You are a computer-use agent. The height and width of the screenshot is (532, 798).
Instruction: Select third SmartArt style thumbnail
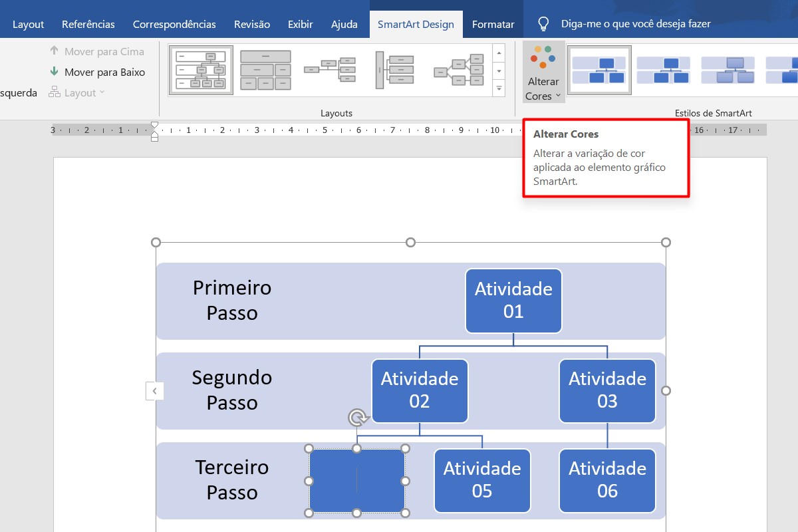click(728, 70)
